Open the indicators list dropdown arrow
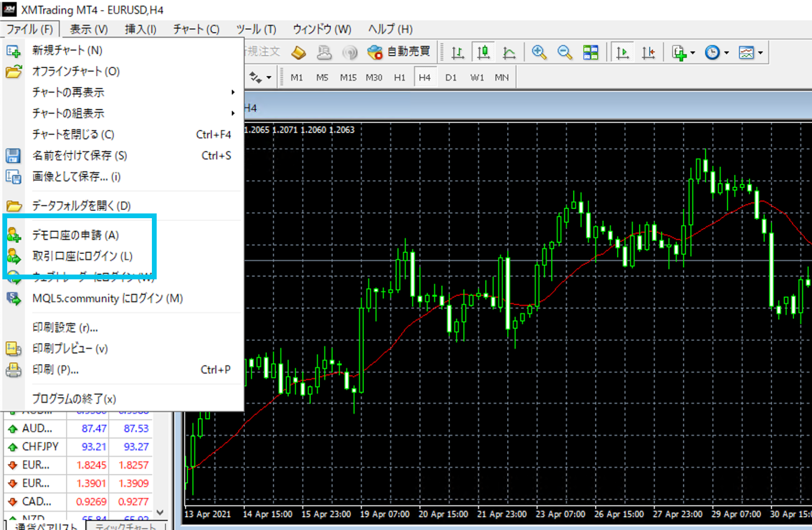The height and width of the screenshot is (530, 812). [693, 53]
